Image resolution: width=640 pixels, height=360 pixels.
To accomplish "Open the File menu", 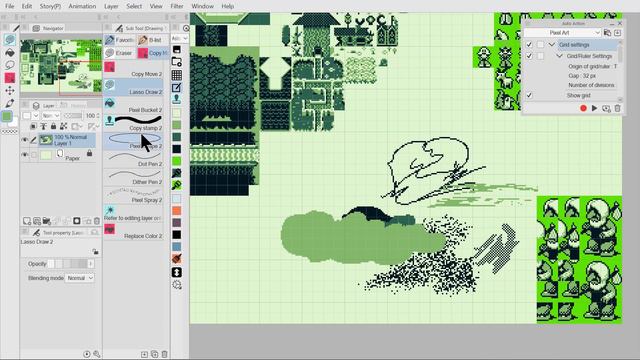I will (x=9, y=6).
